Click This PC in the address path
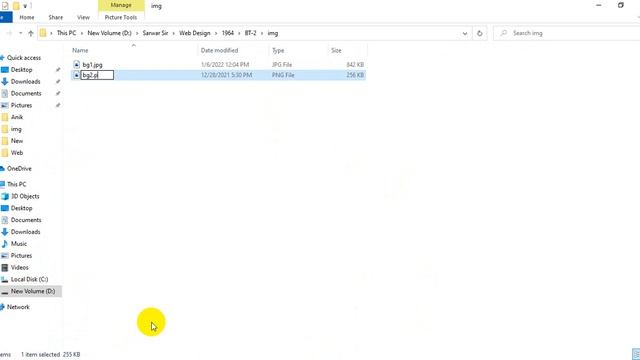 point(66,33)
